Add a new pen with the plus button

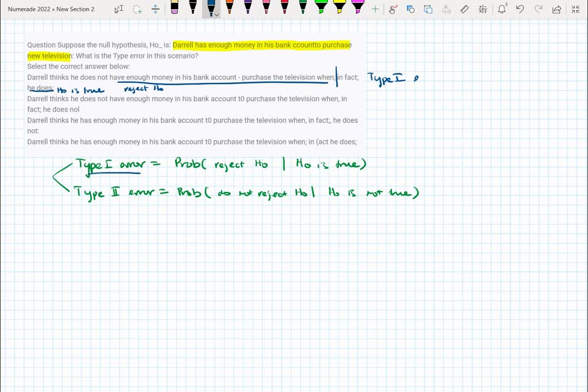pyautogui.click(x=375, y=9)
